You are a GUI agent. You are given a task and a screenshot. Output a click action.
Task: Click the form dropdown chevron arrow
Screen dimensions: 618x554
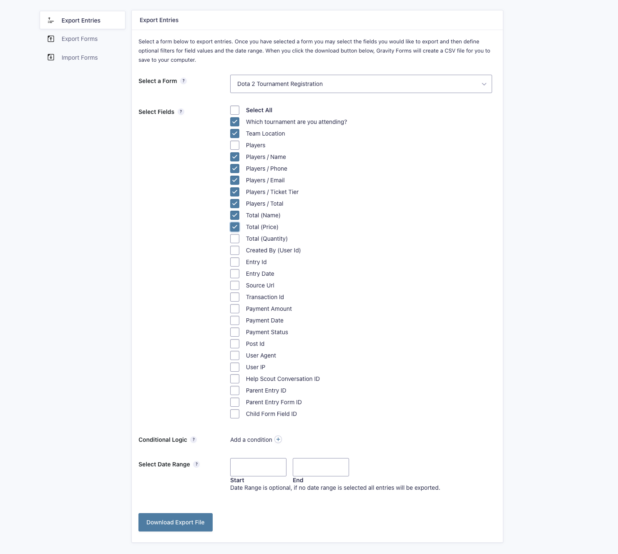coord(484,84)
